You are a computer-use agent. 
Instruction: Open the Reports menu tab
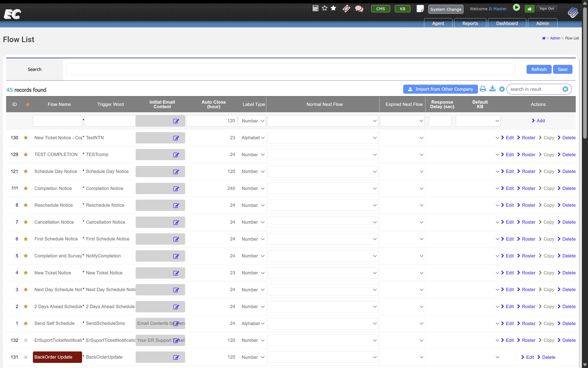(x=470, y=23)
